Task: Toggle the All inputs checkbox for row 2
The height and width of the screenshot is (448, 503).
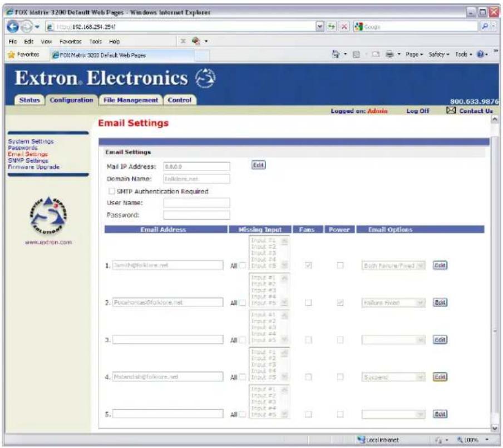Action: pos(243,302)
